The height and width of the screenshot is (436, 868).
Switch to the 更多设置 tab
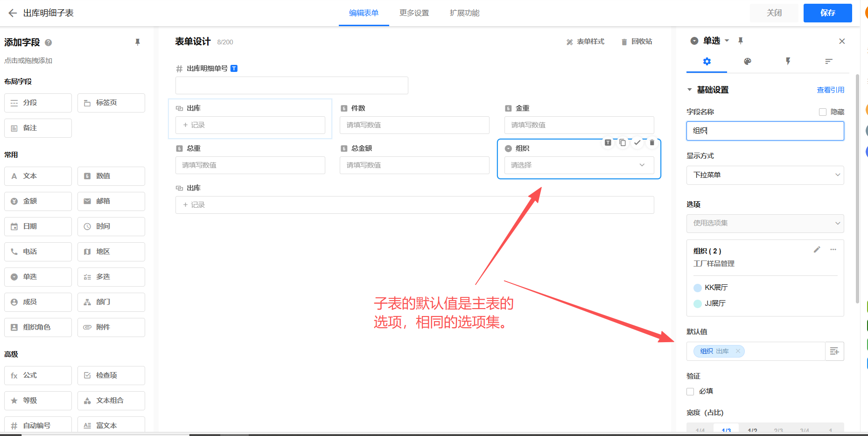(414, 13)
